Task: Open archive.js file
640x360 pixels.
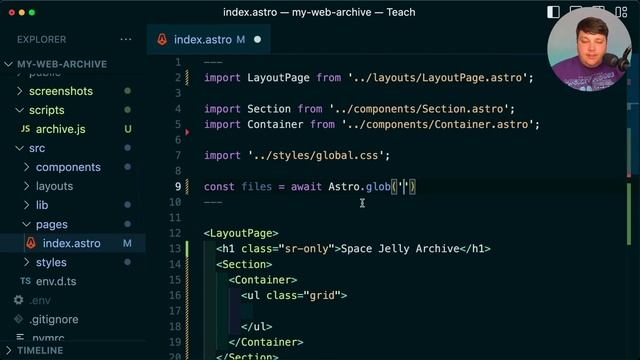Action: tap(61, 129)
